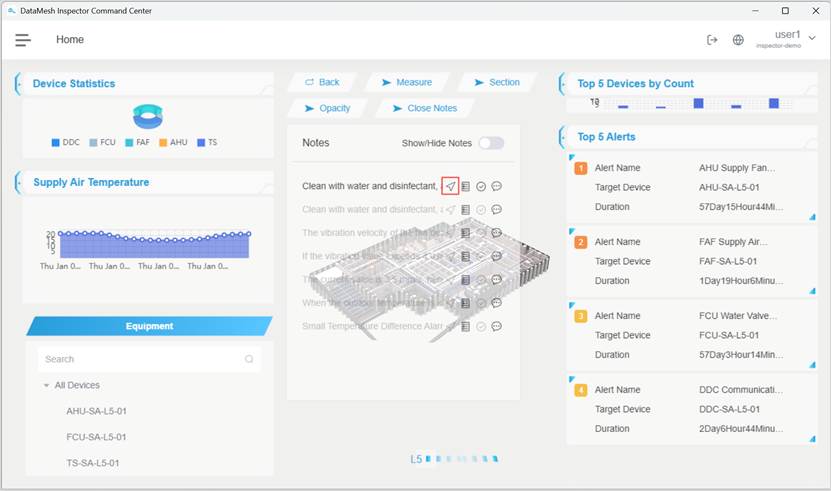This screenshot has height=491, width=831.
Task: Toggle the Show/Hide Notes switch
Action: click(x=490, y=143)
